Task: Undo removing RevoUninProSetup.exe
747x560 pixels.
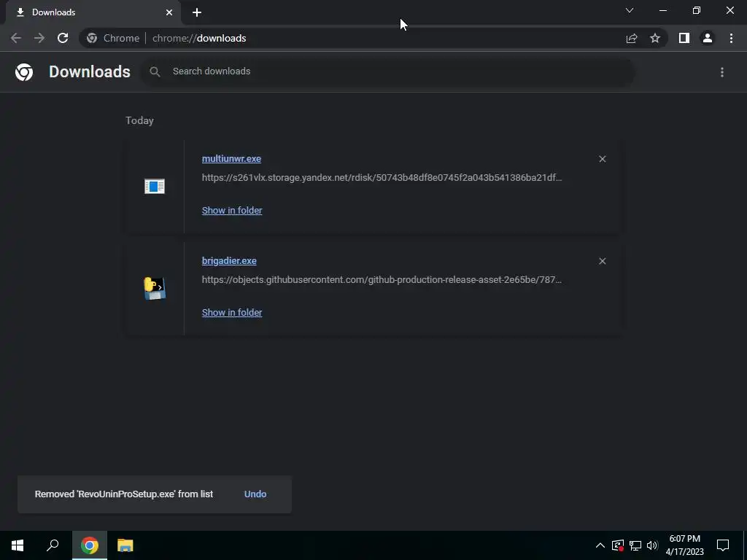Action: pyautogui.click(x=255, y=494)
